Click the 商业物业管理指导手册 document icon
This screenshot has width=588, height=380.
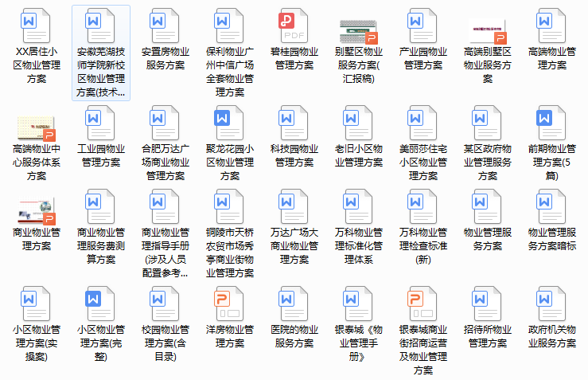165,206
